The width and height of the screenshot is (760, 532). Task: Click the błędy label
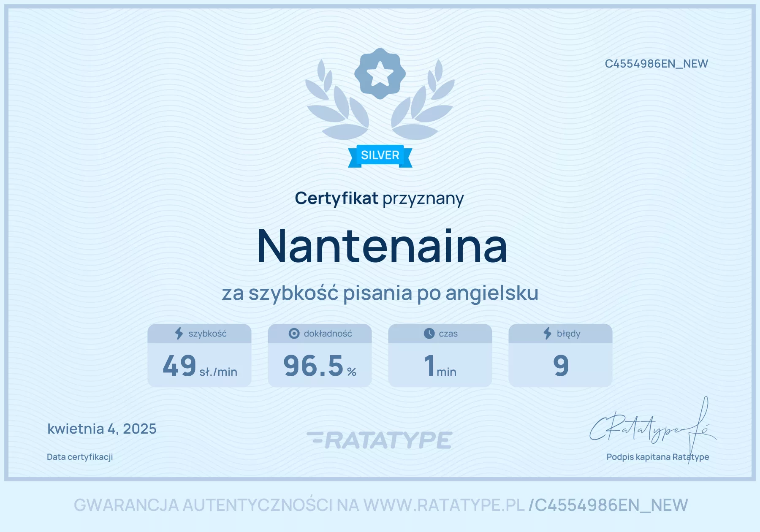click(x=568, y=334)
